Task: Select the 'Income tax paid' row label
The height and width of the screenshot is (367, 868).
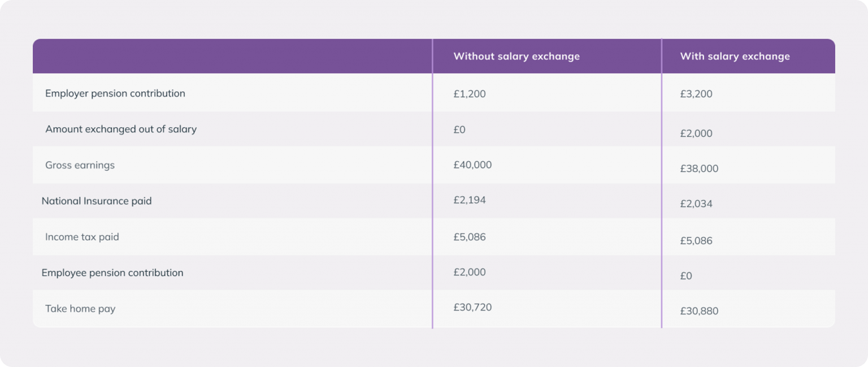Action: tap(82, 237)
